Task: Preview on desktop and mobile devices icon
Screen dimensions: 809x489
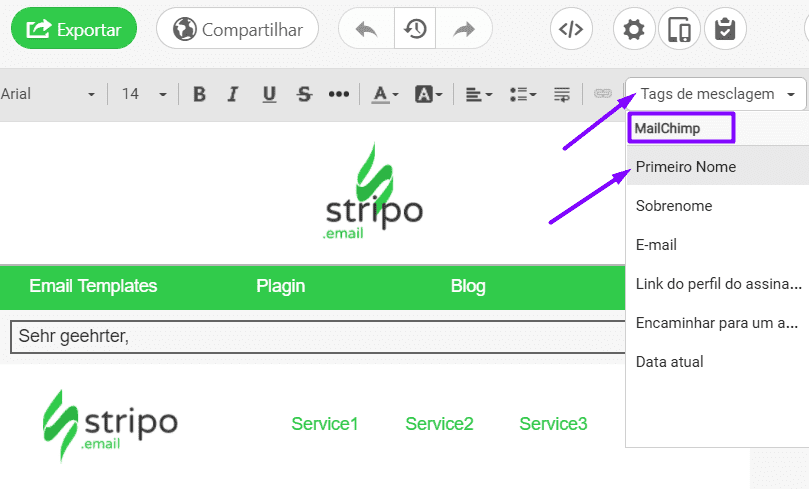Action: point(679,29)
